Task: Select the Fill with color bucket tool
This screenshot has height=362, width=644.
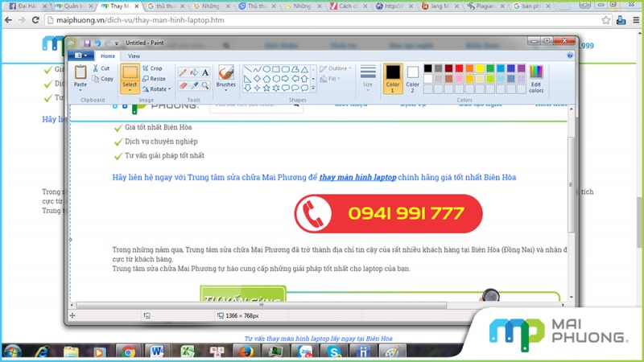Action: 194,72
